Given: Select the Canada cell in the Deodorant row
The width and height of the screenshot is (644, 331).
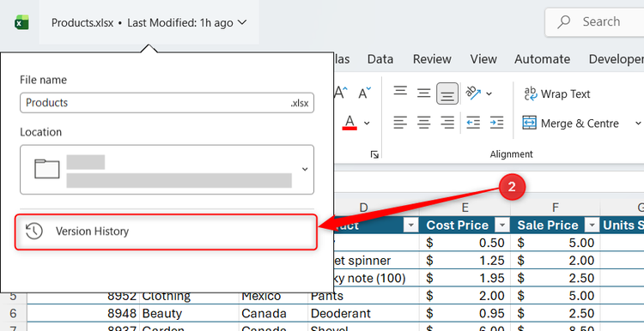Looking at the screenshot, I should pyautogui.click(x=273, y=313).
